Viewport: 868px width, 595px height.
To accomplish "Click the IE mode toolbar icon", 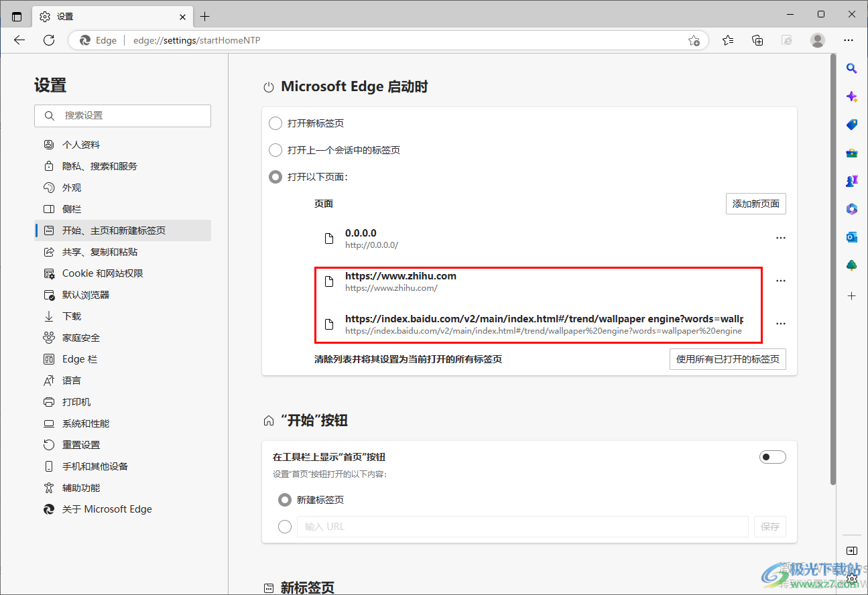I will (x=788, y=40).
